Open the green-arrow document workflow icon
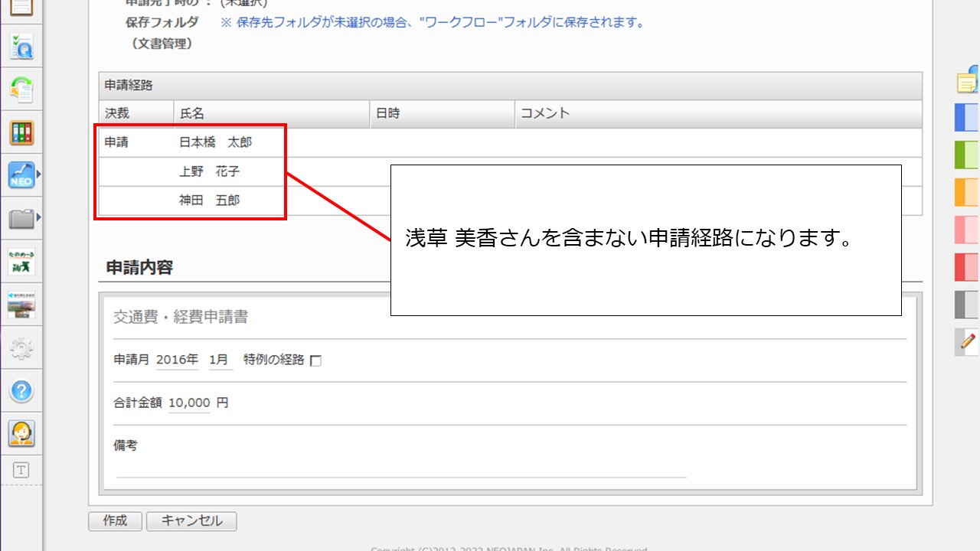This screenshot has height=551, width=980. click(21, 90)
